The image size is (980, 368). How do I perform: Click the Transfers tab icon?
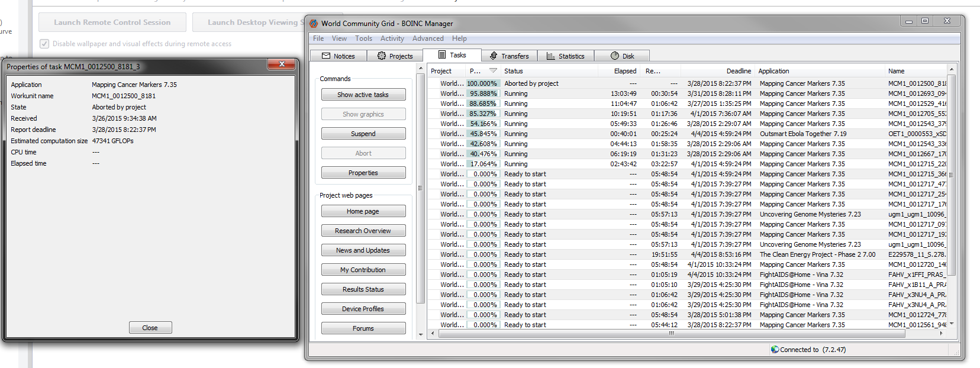point(494,56)
